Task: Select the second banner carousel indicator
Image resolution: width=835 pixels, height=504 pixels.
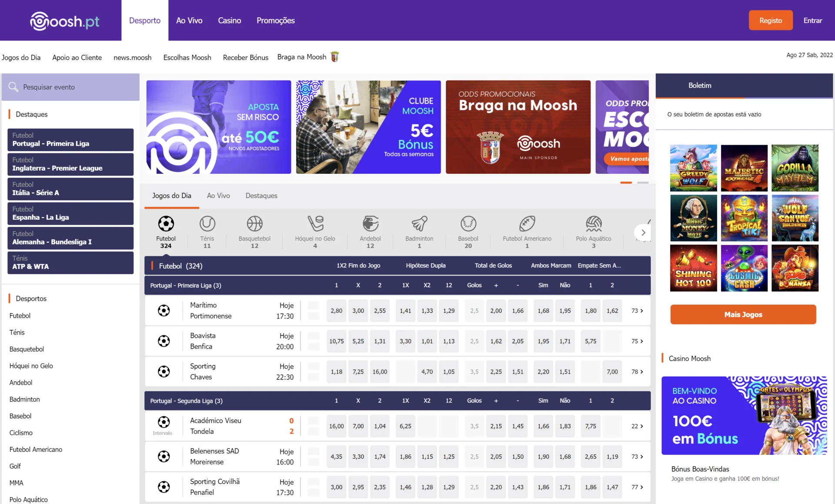Action: click(643, 182)
